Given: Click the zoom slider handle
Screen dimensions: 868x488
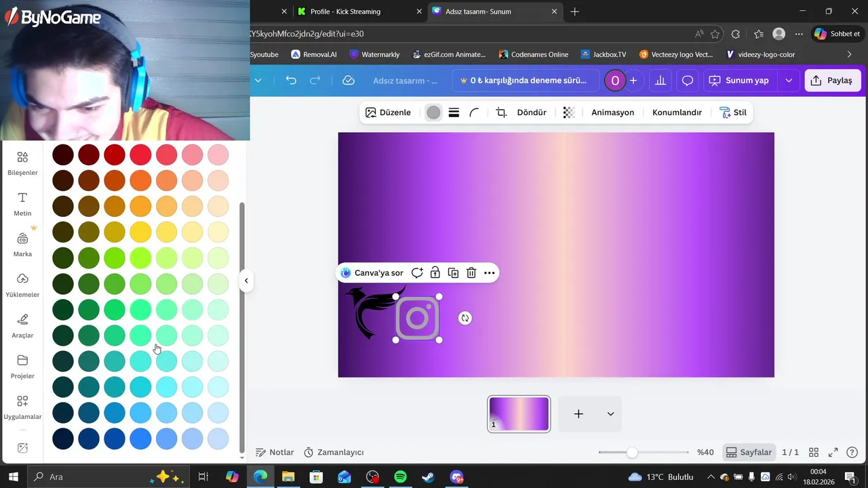Looking at the screenshot, I should click(632, 452).
